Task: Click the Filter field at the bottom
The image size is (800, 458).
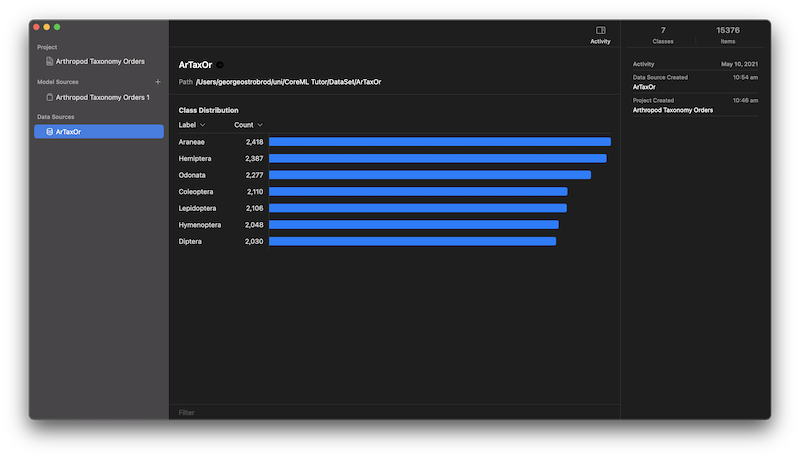Action: [x=394, y=412]
